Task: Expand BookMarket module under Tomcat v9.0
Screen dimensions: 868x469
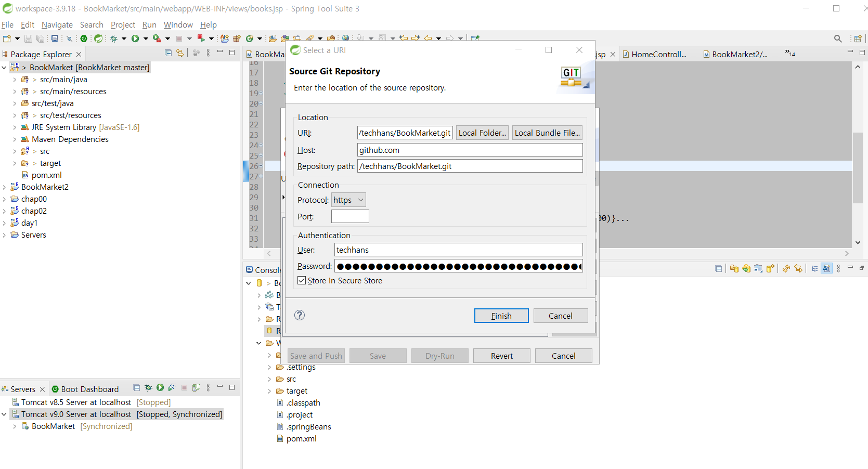Action: (x=15, y=426)
